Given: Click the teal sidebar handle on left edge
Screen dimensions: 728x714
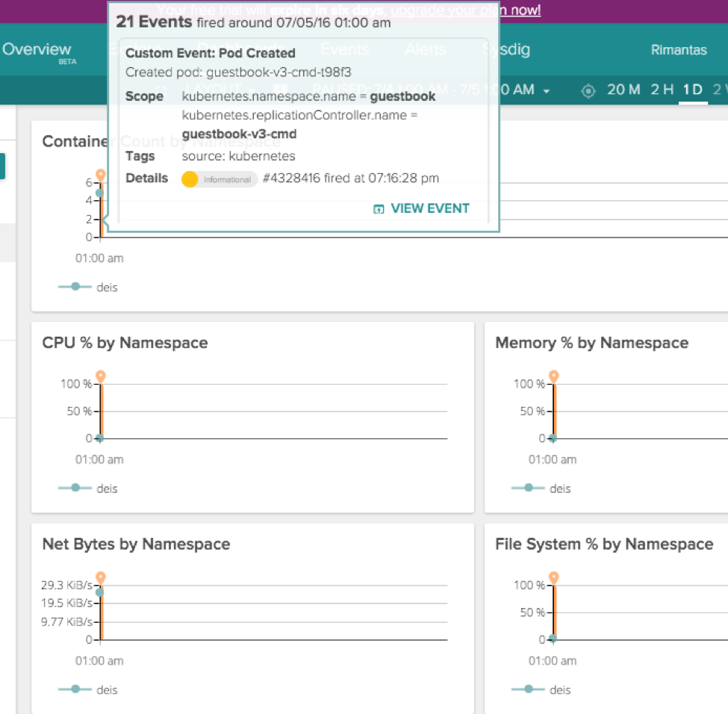Looking at the screenshot, I should coord(2,166).
